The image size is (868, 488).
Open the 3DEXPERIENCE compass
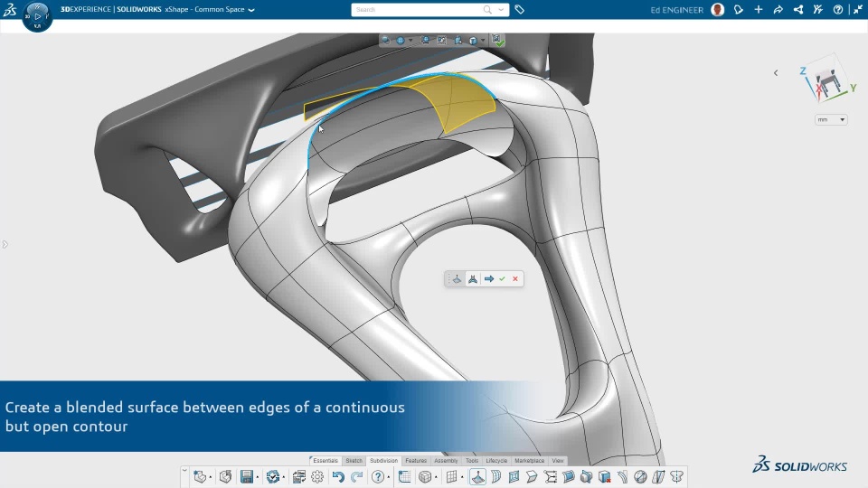pos(37,16)
